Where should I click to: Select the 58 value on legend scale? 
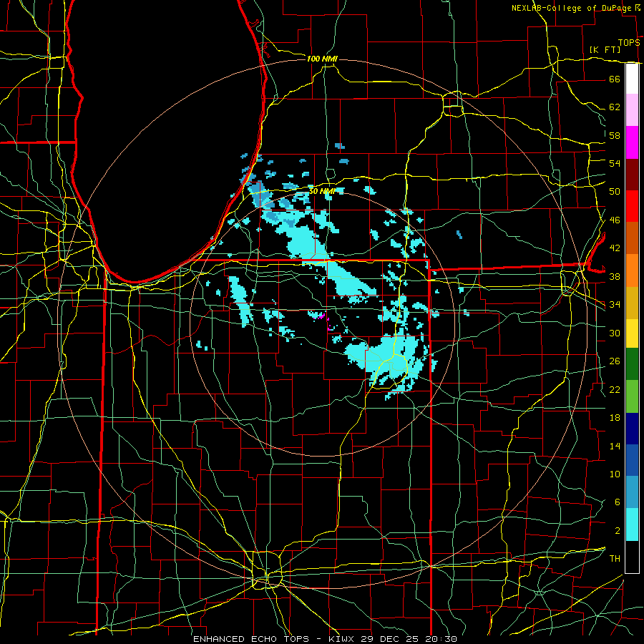pos(615,135)
